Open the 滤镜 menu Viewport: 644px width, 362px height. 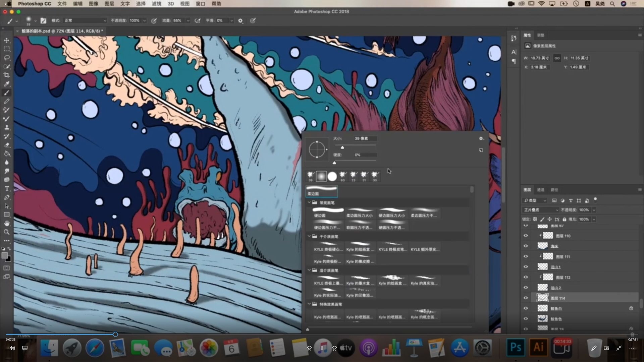coord(157,4)
